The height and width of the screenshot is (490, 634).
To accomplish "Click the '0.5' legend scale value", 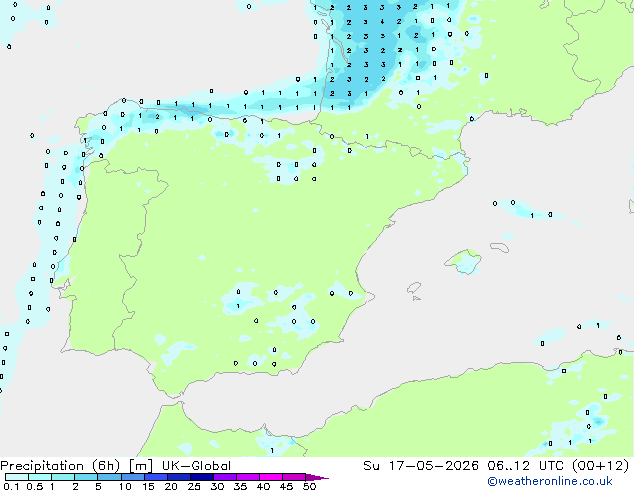I will coord(35,486).
